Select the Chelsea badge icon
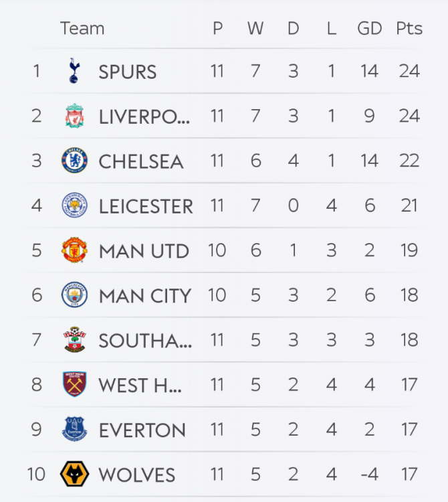448x502 pixels. click(x=74, y=161)
